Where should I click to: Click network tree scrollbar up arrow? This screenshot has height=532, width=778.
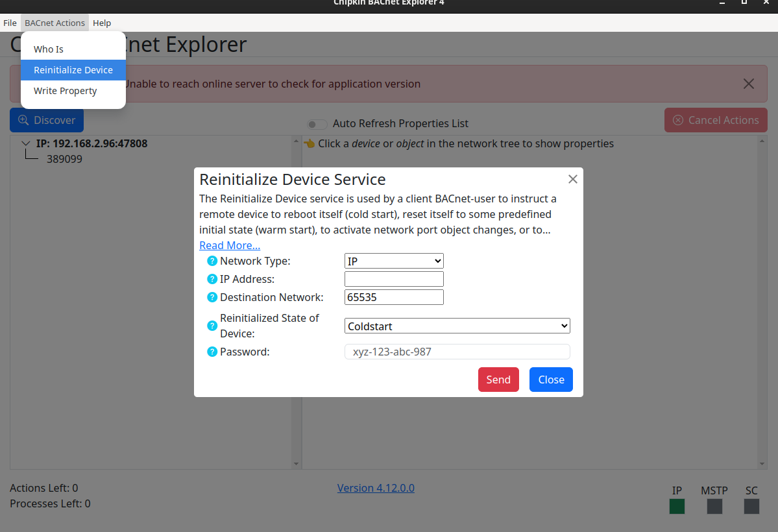click(297, 141)
